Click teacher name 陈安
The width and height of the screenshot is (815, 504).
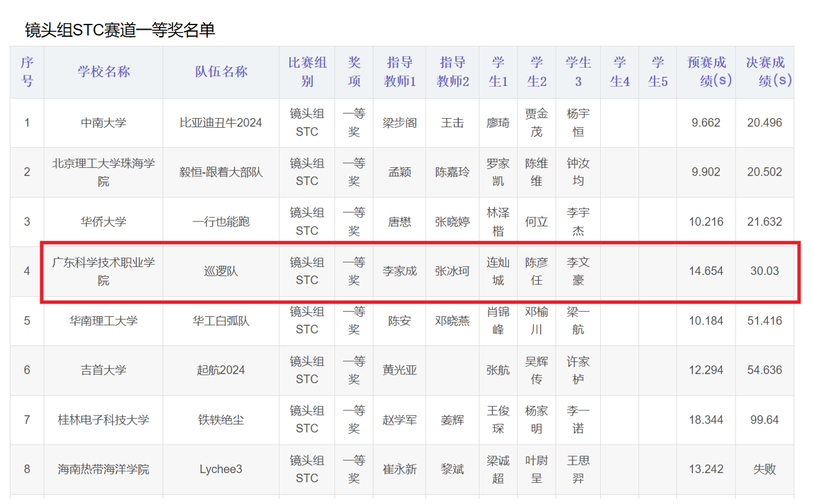click(400, 321)
